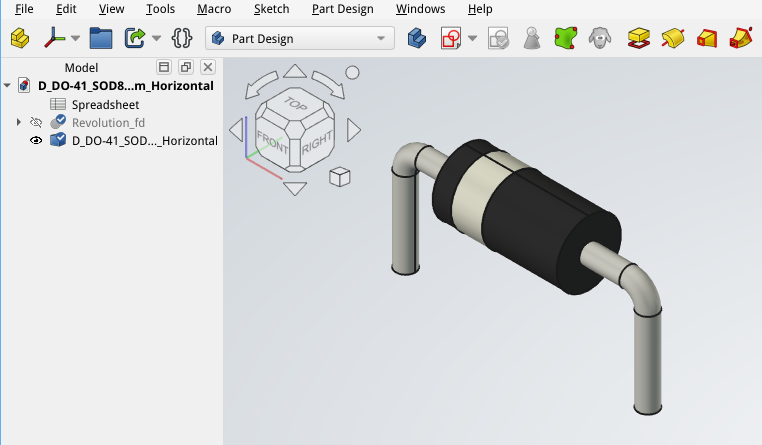This screenshot has height=445, width=762.
Task: Open the Tools menu
Action: coord(160,9)
